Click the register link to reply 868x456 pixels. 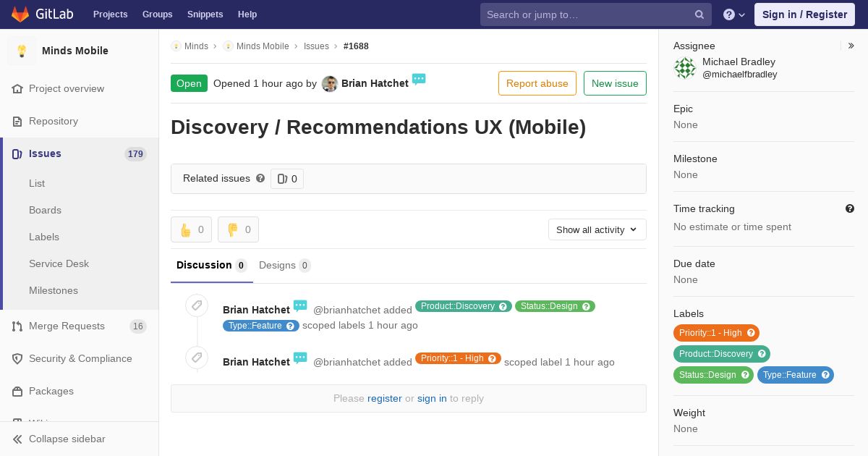coord(384,398)
